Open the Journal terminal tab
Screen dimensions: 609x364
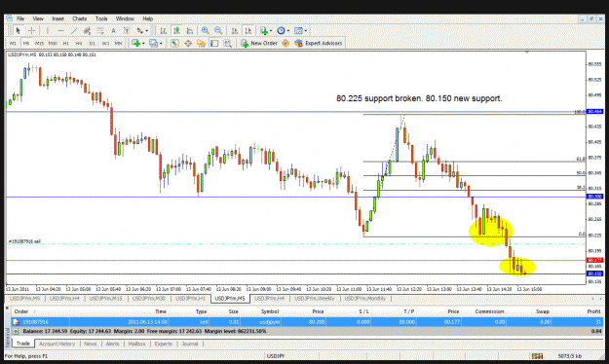click(x=190, y=344)
